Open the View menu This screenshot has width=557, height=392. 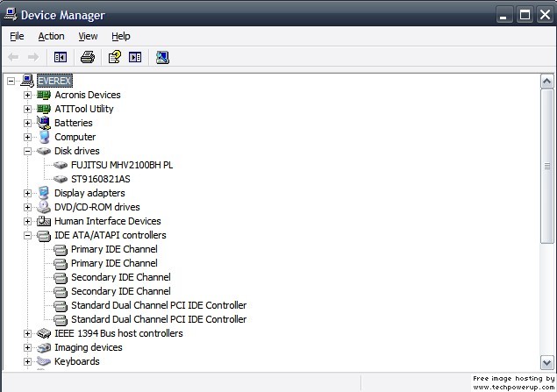[x=88, y=36]
